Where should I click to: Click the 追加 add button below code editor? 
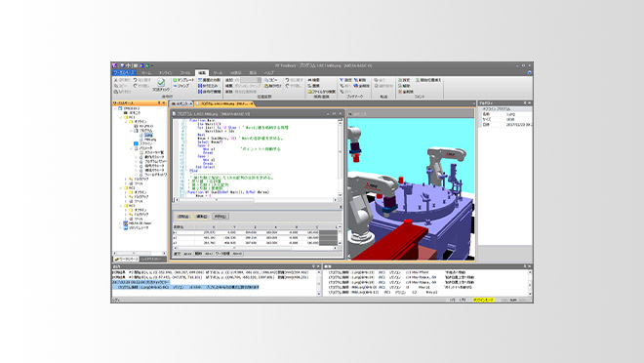[x=183, y=217]
